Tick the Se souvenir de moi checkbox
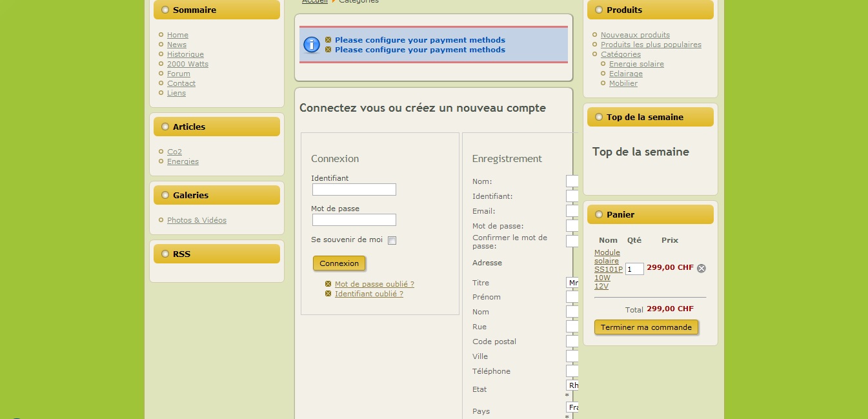This screenshot has width=868, height=419. (392, 241)
